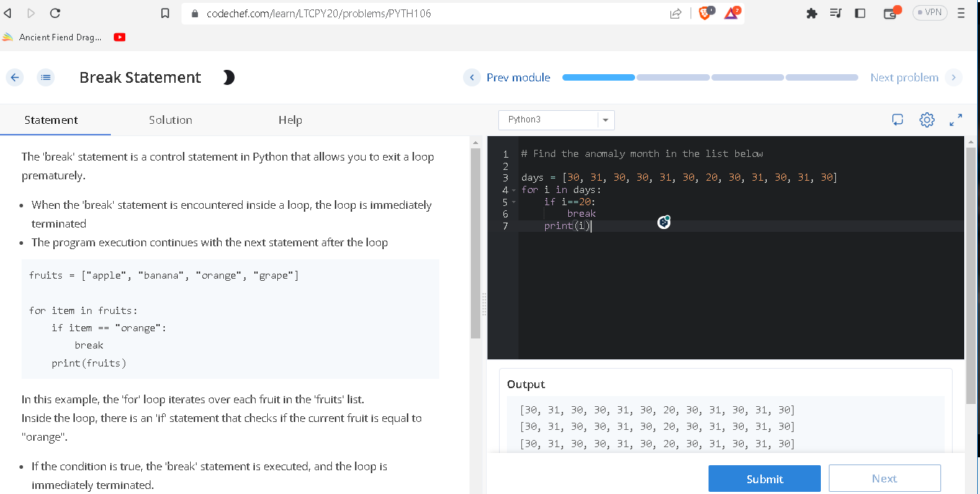Click the last progress bar segment
This screenshot has width=980, height=494.
822,78
